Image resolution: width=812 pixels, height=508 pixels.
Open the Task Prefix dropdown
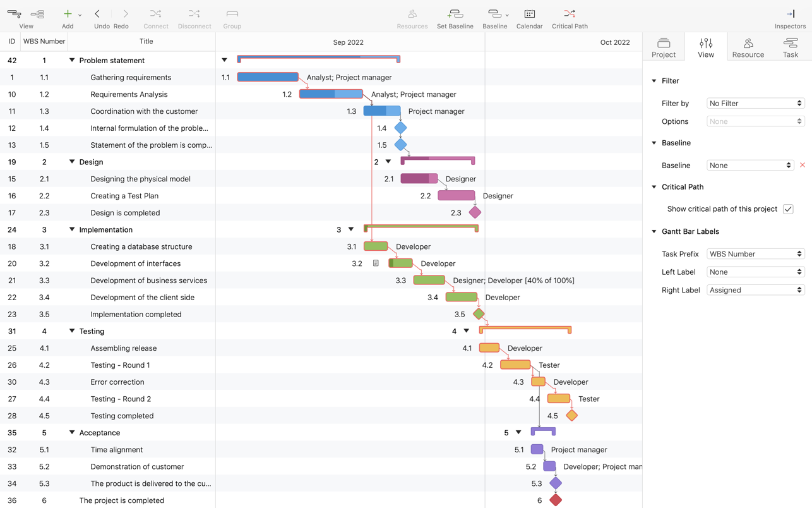[x=755, y=254]
